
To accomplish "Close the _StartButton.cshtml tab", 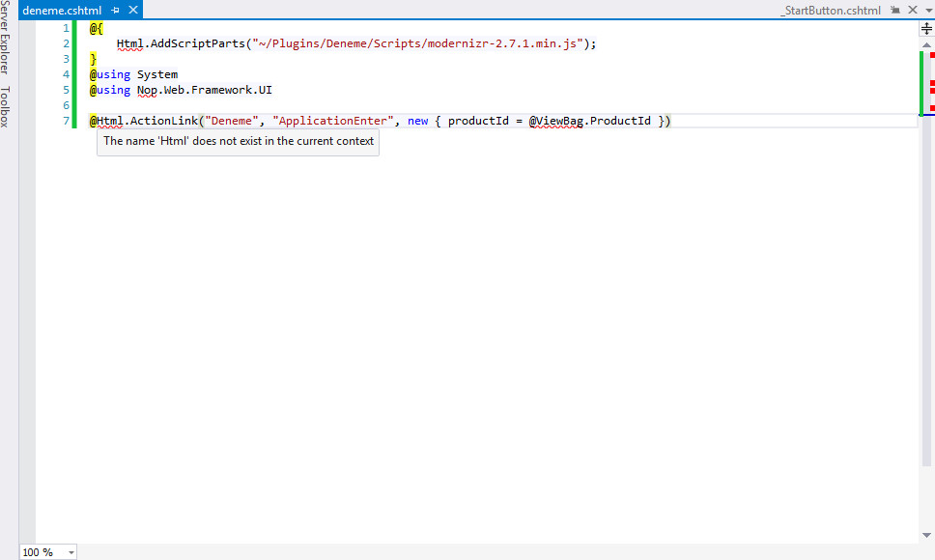I will tap(912, 10).
